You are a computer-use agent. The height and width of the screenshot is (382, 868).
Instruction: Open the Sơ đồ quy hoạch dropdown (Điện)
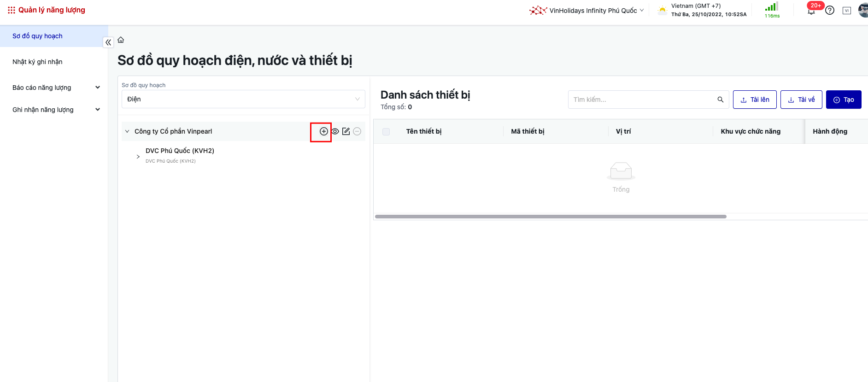pos(243,99)
